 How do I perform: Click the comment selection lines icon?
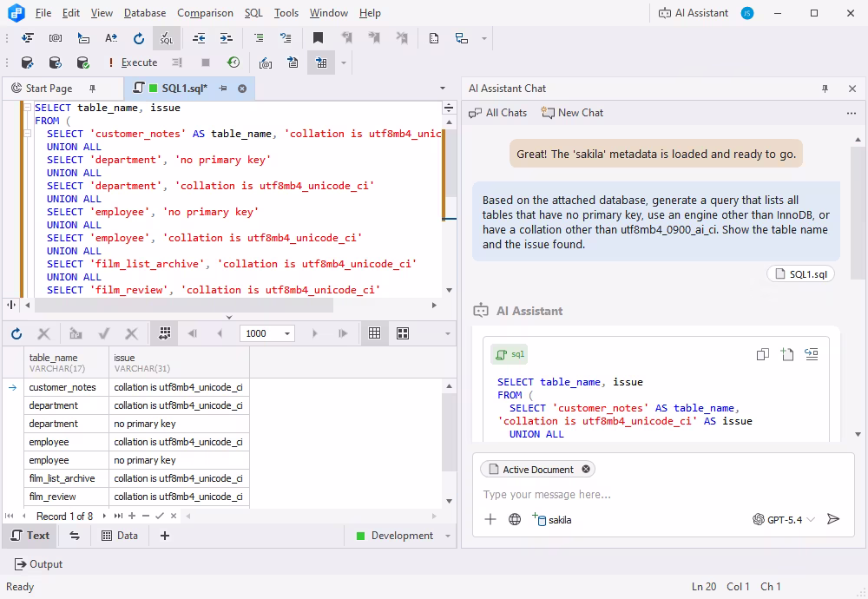[x=259, y=38]
